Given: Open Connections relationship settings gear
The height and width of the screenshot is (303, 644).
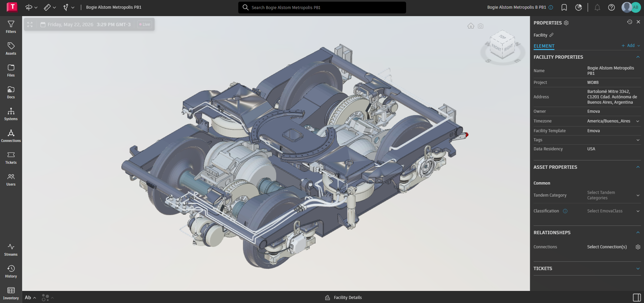Looking at the screenshot, I should [638, 247].
